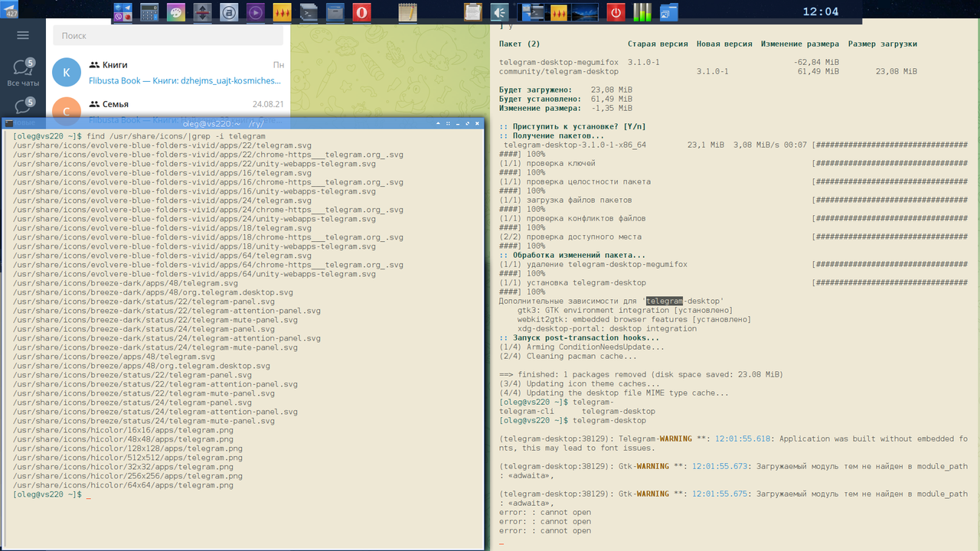Switch to the second workspace with waveform app
The width and height of the screenshot is (980, 551).
click(560, 12)
